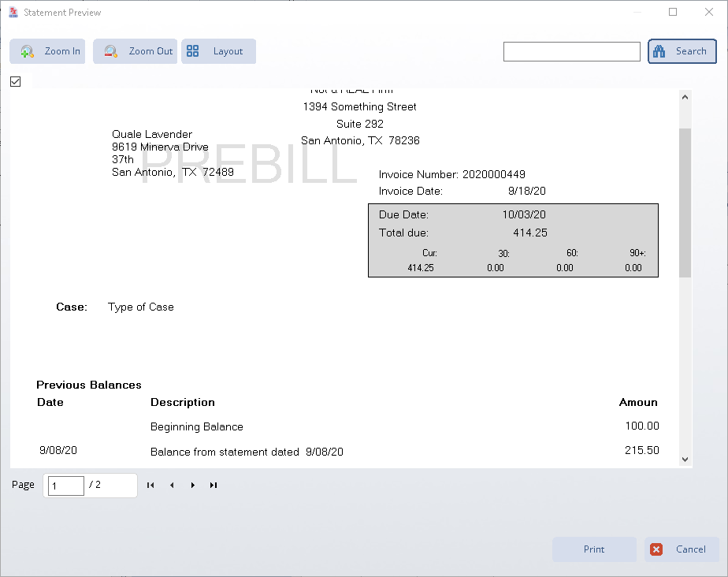Open the Layout grid icon
This screenshot has width=728, height=577.
(192, 50)
